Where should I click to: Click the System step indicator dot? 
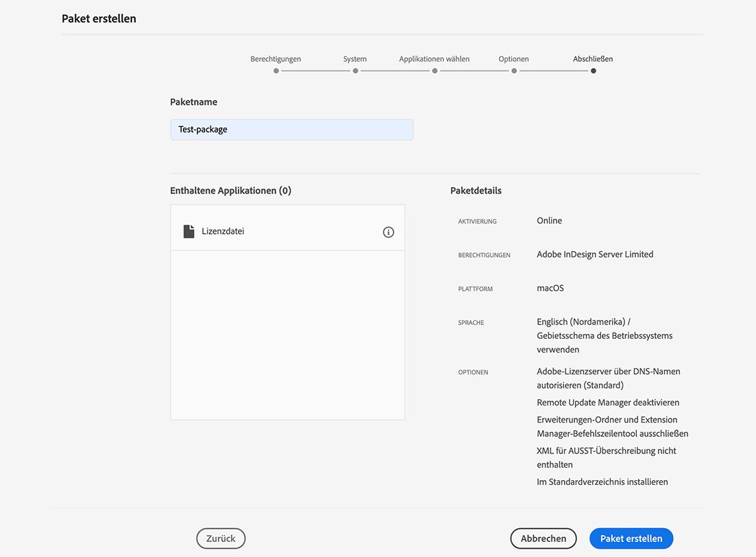(355, 71)
